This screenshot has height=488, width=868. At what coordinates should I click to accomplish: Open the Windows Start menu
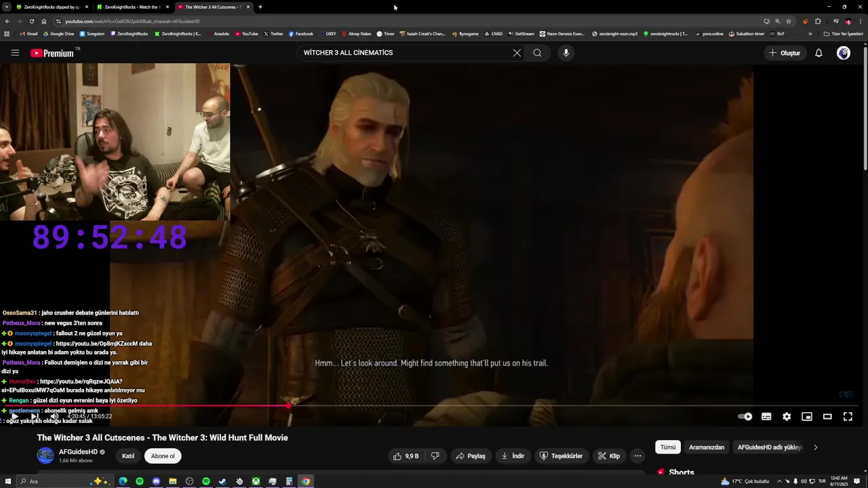point(8,481)
